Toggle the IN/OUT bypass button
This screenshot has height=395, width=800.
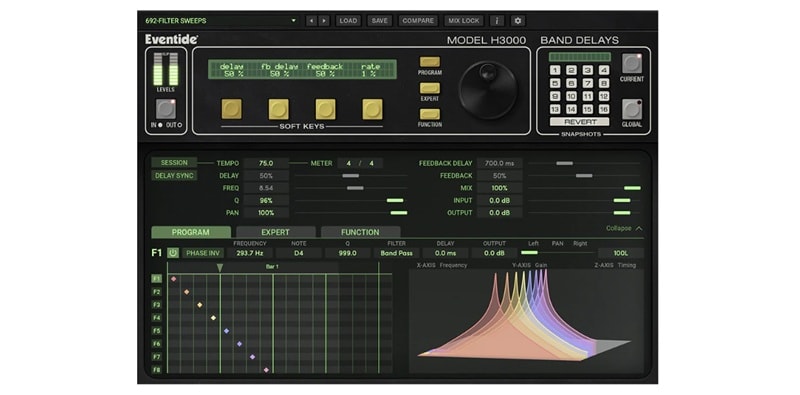(x=165, y=109)
